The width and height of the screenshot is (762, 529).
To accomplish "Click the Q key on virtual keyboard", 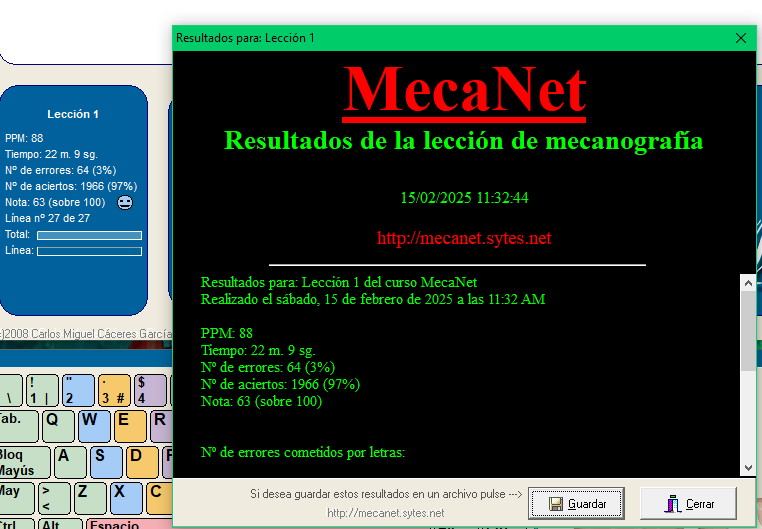I will pyautogui.click(x=58, y=426).
